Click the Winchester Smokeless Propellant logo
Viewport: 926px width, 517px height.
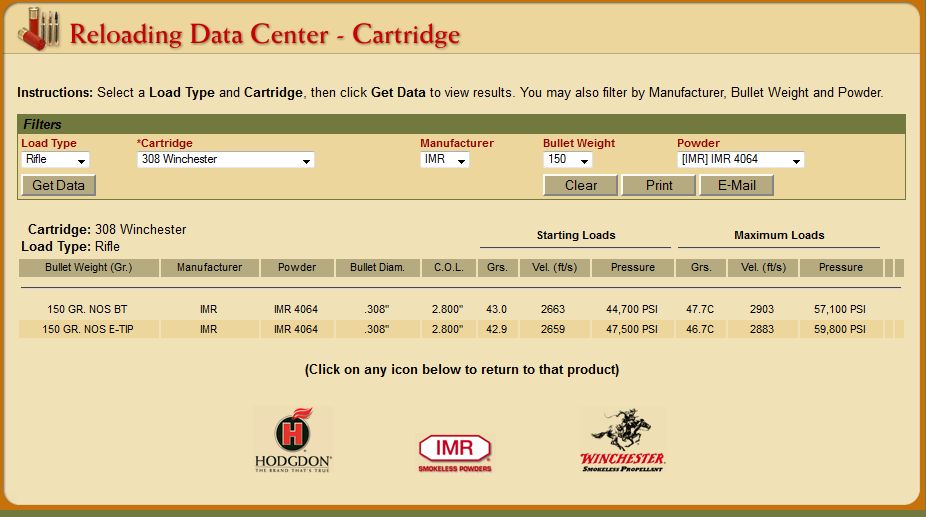coord(622,440)
